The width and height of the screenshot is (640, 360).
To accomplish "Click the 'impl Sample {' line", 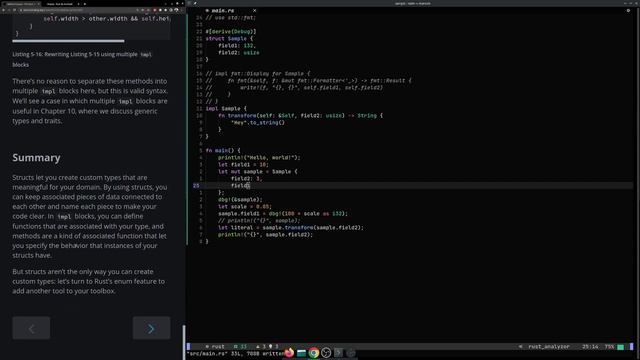I will 226,109.
